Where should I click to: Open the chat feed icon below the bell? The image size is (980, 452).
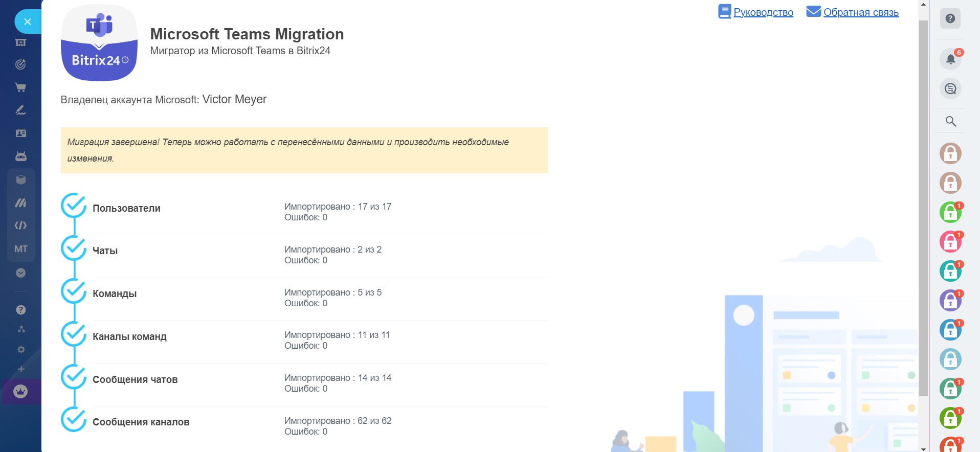tap(950, 89)
